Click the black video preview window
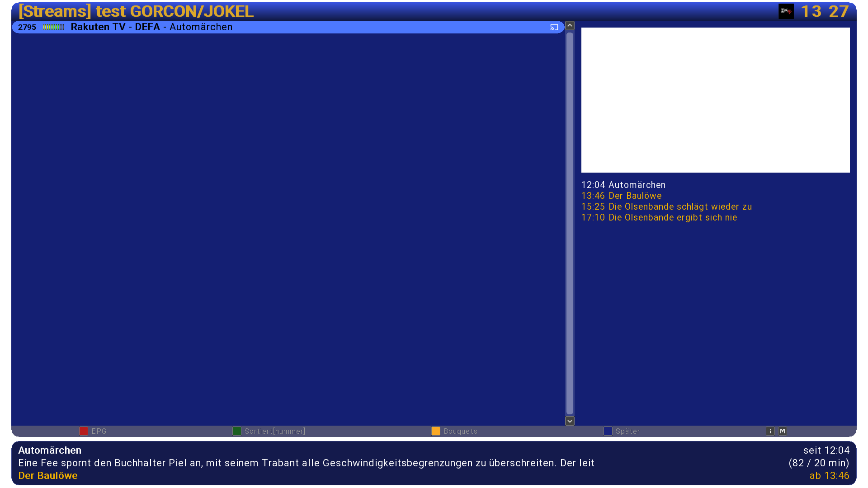868x488 pixels. click(715, 100)
